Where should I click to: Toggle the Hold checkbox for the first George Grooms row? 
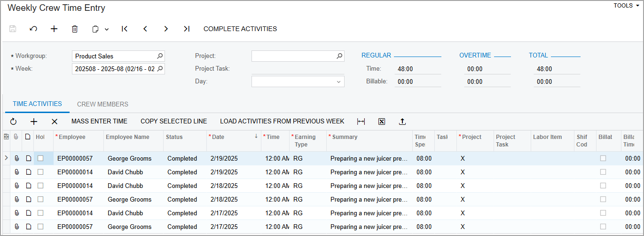[40, 158]
